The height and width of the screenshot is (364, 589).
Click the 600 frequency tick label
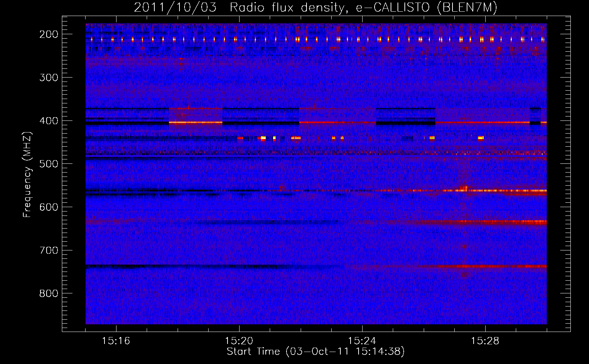48,207
